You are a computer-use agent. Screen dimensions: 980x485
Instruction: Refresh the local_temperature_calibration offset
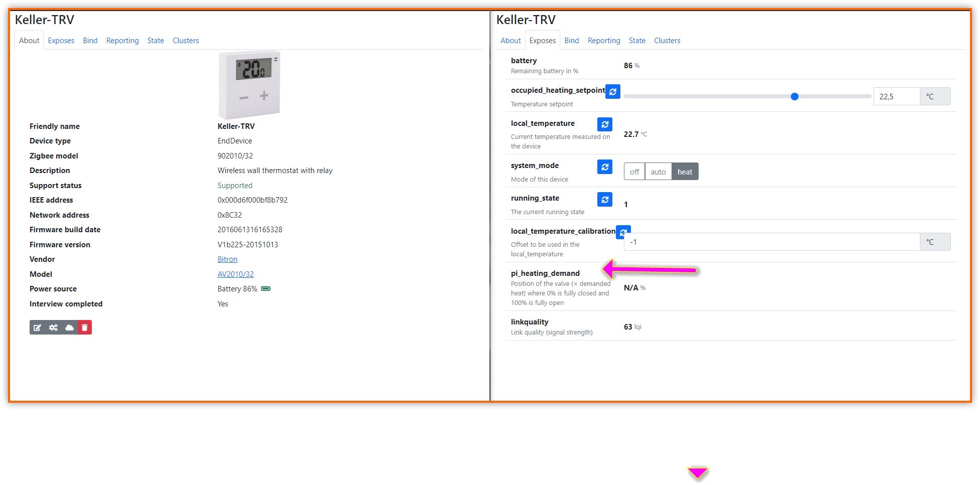click(x=623, y=233)
